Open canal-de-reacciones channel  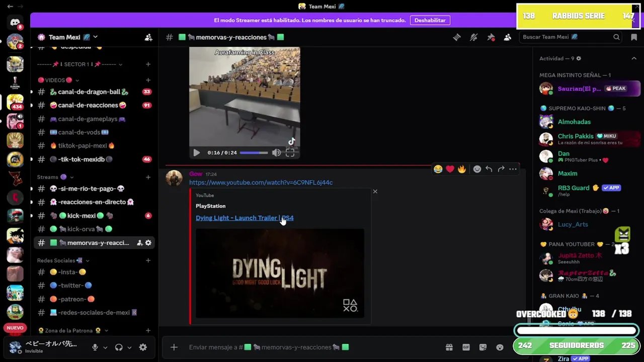(x=94, y=105)
